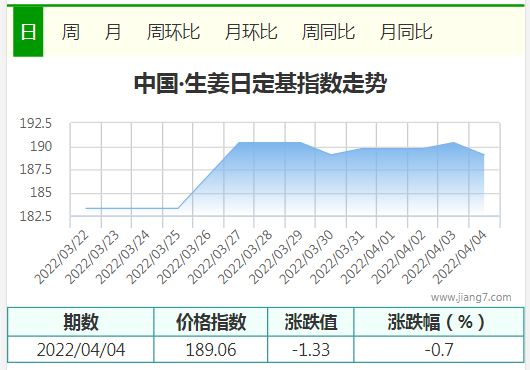This screenshot has width=530, height=370.
Task: Switch to the 月 monthly tab
Action: coord(113,32)
